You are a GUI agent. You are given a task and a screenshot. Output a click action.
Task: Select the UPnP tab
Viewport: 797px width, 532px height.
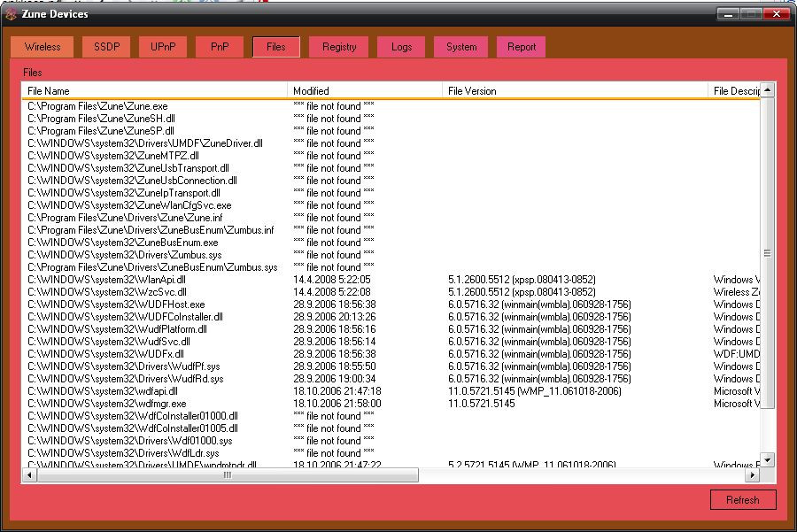point(162,47)
